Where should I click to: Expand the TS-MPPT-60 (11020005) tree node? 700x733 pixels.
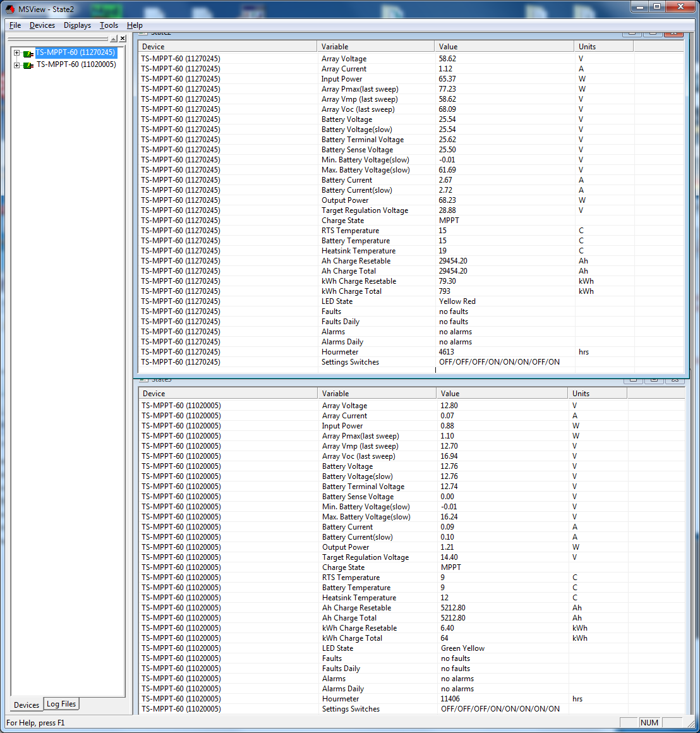point(17,65)
